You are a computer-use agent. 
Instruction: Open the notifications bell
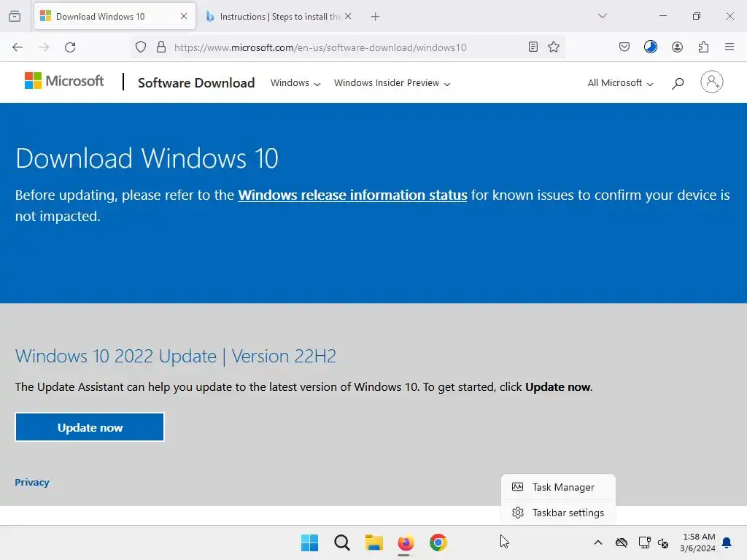[727, 542]
